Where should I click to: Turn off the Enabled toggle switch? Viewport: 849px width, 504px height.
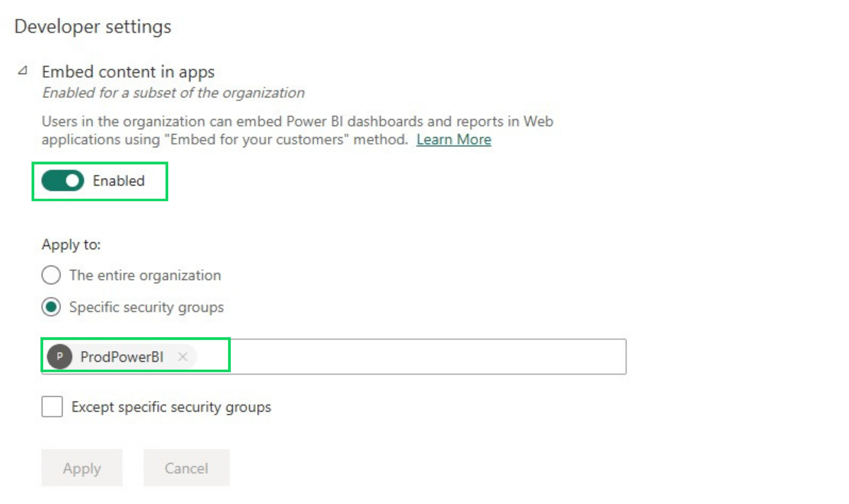[62, 181]
